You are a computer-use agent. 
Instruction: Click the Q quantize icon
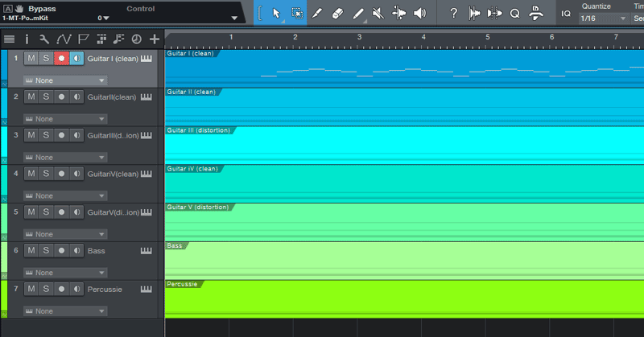click(514, 14)
